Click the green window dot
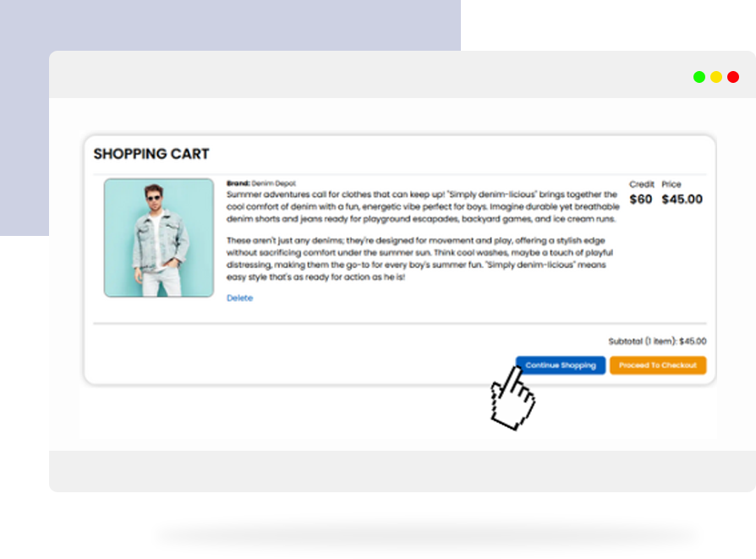This screenshot has height=559, width=756. (699, 77)
